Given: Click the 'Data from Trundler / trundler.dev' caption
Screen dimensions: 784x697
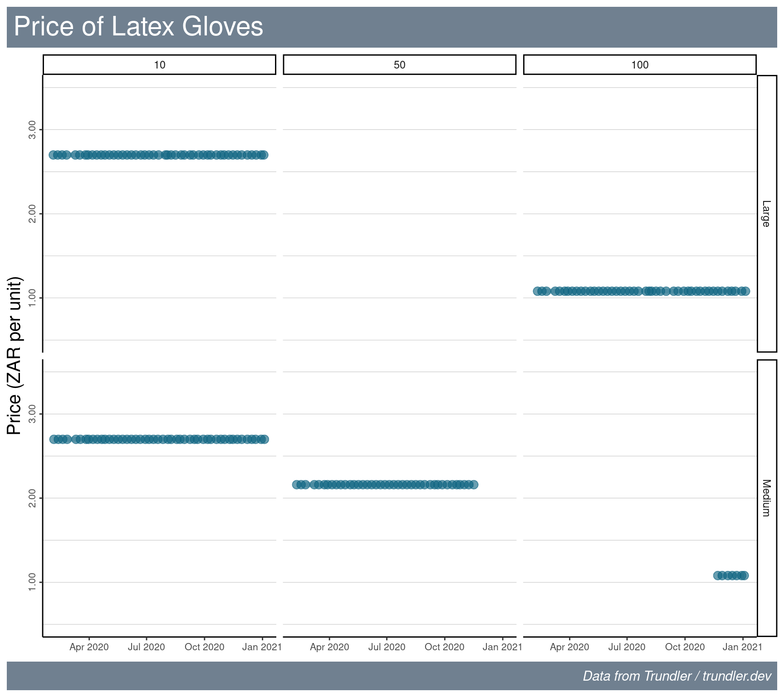Looking at the screenshot, I should (x=676, y=676).
